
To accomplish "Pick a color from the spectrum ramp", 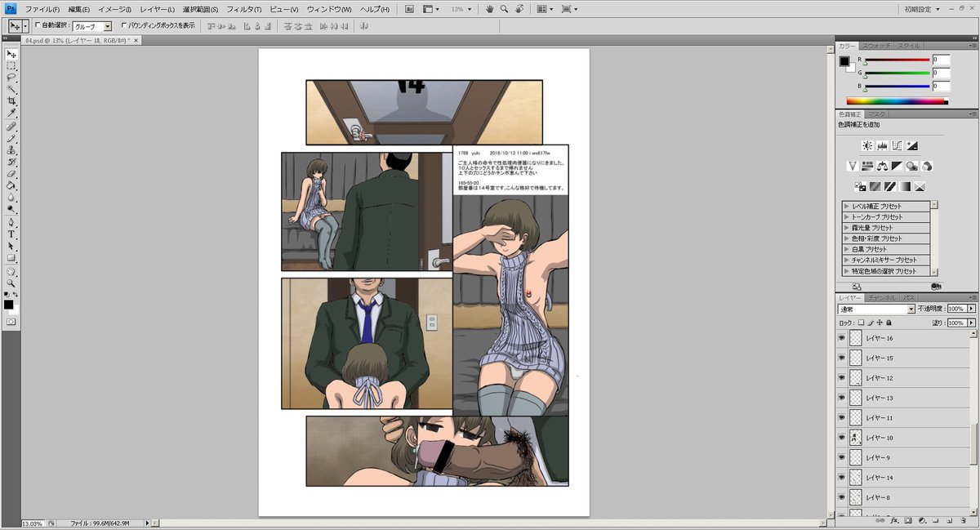I will click(898, 102).
